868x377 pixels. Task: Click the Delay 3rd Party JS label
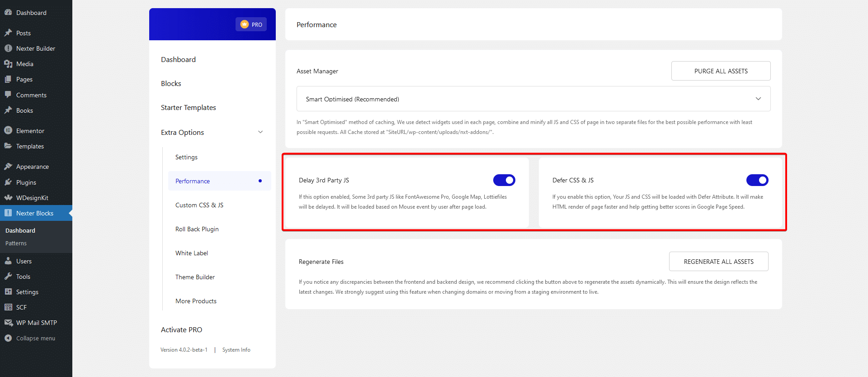pos(324,180)
